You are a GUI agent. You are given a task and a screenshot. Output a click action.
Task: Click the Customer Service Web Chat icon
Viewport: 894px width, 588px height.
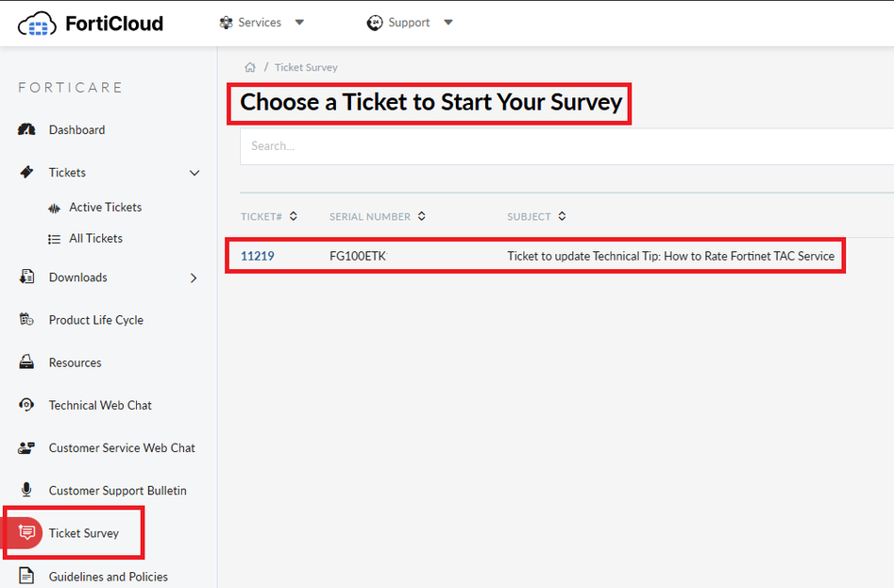[x=27, y=448]
